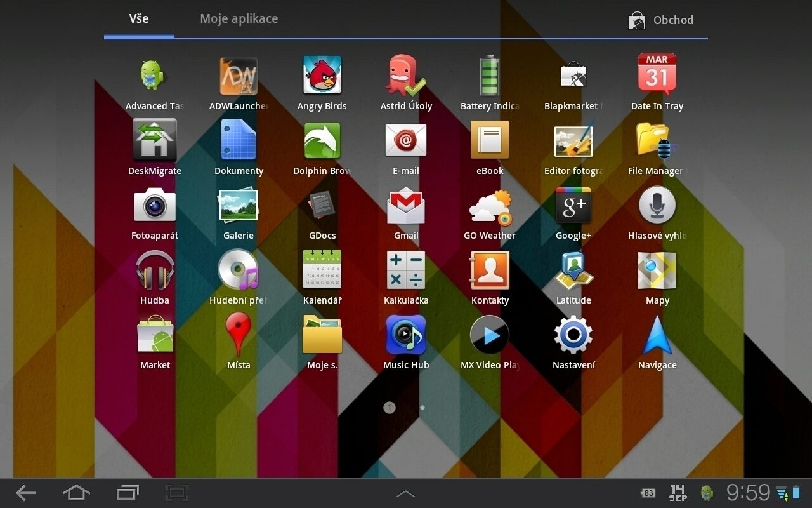Viewport: 812px width, 508px height.
Task: Open Google+ app
Action: tap(573, 206)
